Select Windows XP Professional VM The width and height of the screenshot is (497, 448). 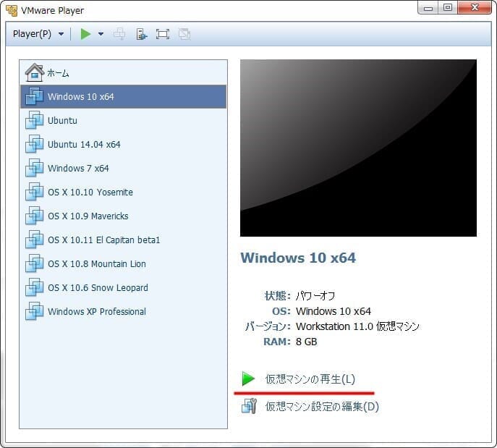coord(96,312)
